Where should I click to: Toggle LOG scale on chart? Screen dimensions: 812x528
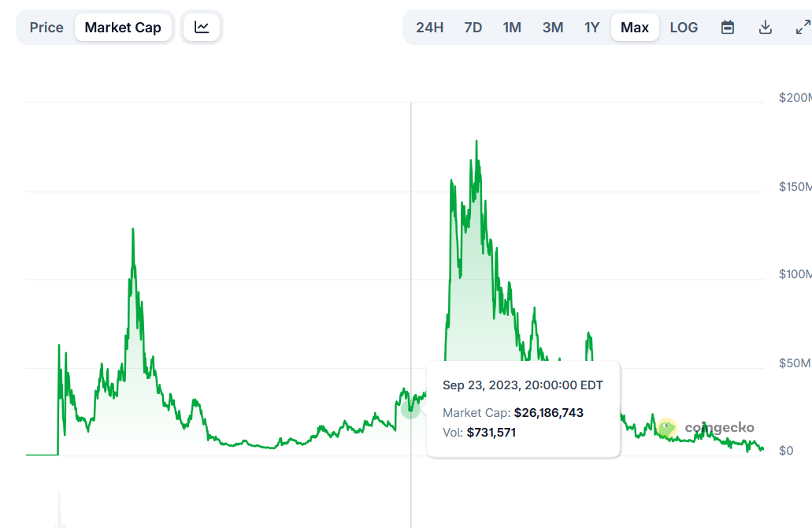pos(684,28)
